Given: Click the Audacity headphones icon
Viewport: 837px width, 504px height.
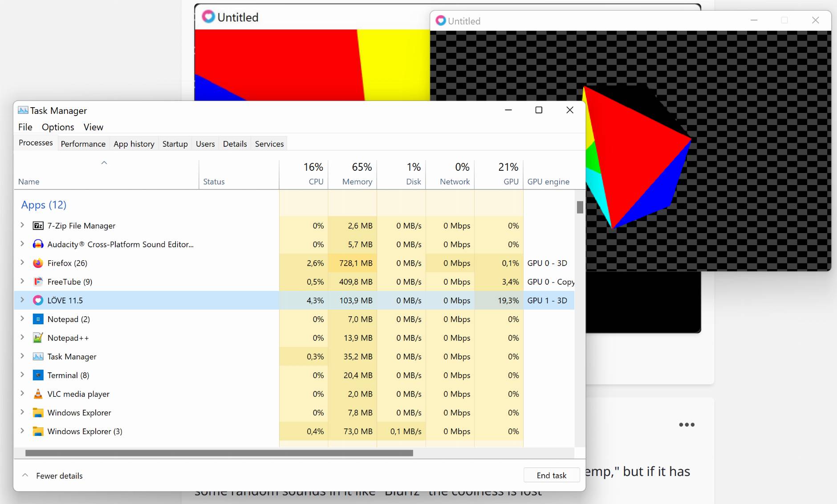Looking at the screenshot, I should point(38,245).
